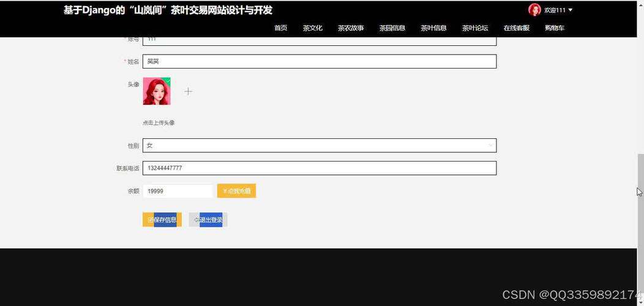Click the uploaded avatar thumbnail
644x306 pixels.
point(157,91)
